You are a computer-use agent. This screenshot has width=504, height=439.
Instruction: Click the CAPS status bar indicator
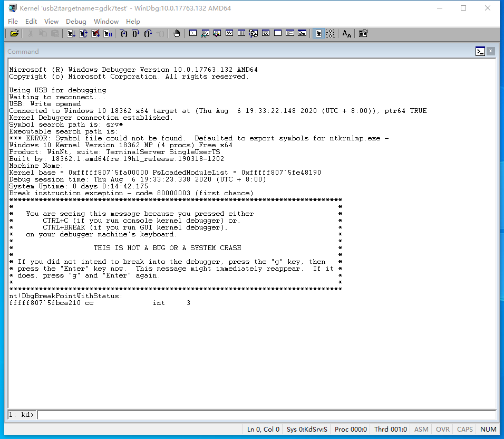coord(465,430)
